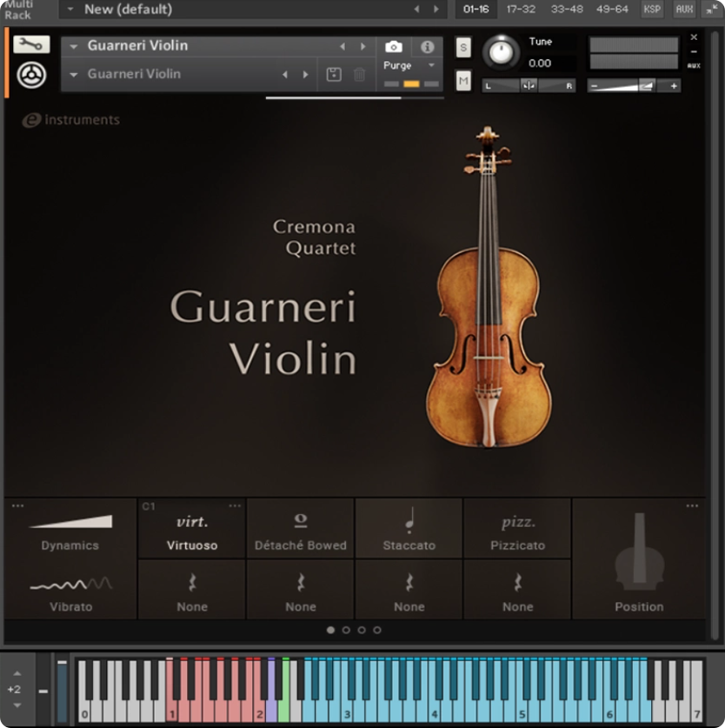Image resolution: width=725 pixels, height=728 pixels.
Task: Save snapshot with the disk icon
Action: [x=334, y=74]
